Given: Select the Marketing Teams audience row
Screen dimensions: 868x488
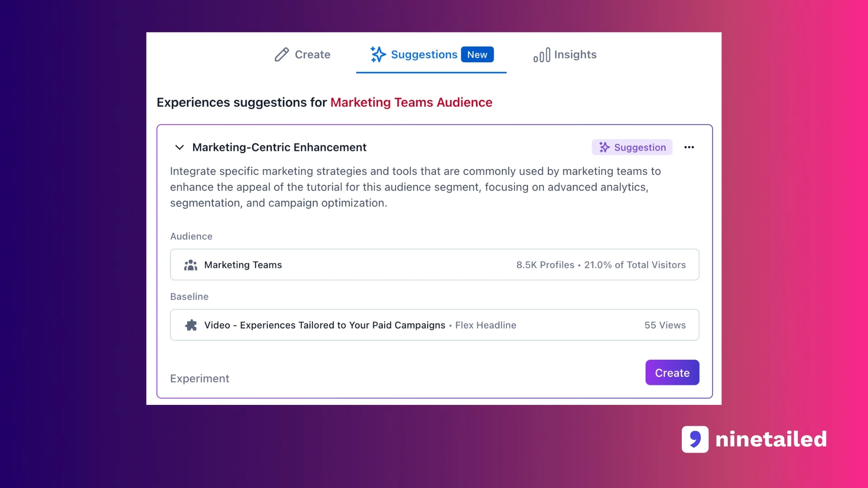Looking at the screenshot, I should coord(434,265).
